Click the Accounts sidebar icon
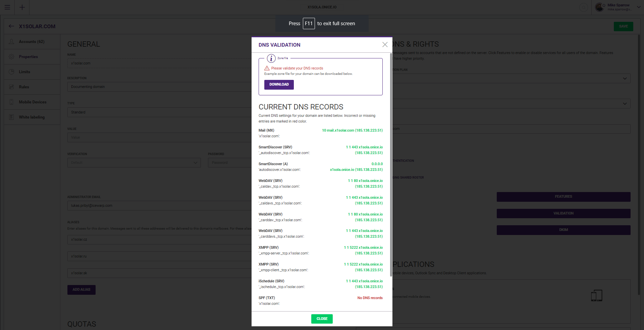 tap(11, 42)
